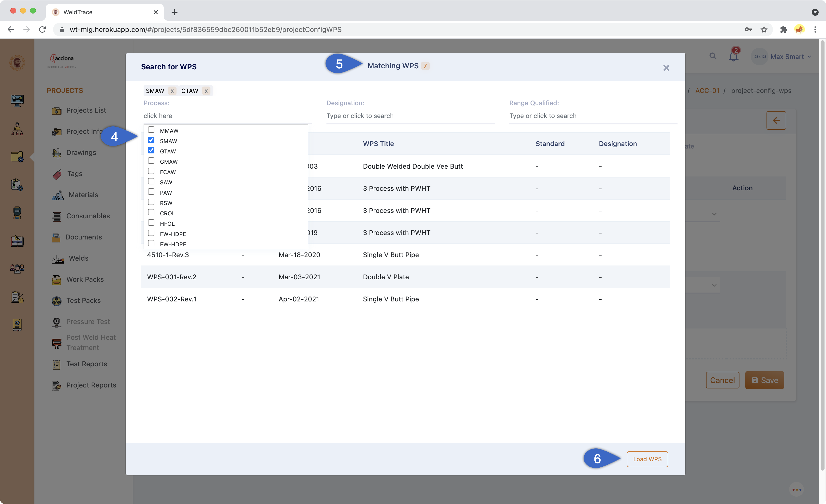Remove the SMAW filter tag
This screenshot has width=826, height=504.
[x=172, y=91]
